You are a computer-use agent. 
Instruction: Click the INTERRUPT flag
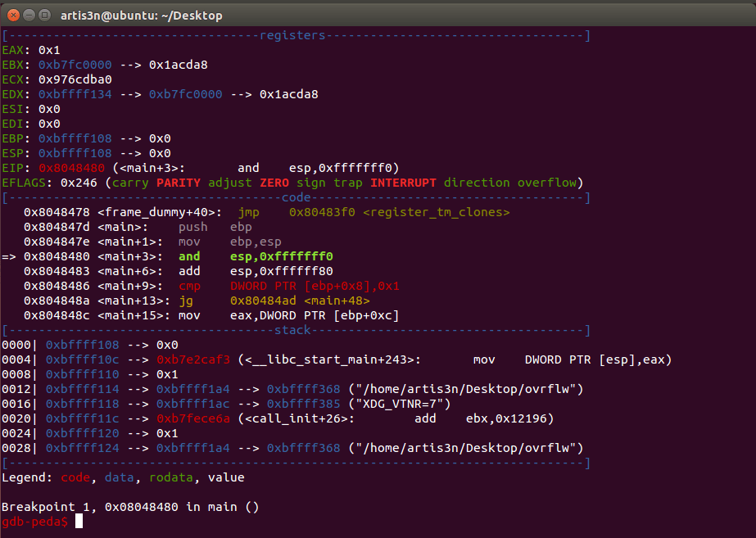(x=403, y=183)
